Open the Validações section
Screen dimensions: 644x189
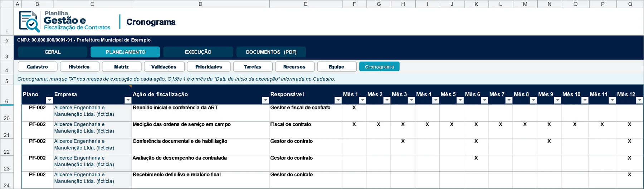(164, 67)
